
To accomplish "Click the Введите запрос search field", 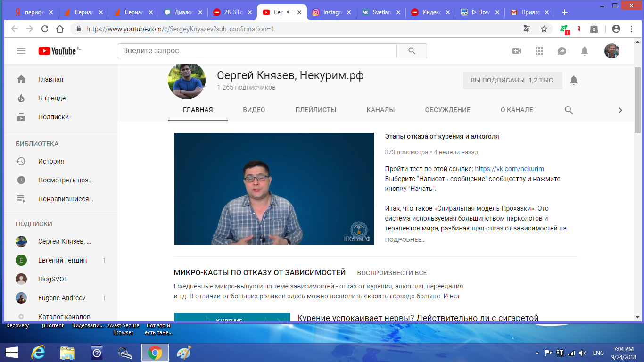I will click(x=257, y=51).
